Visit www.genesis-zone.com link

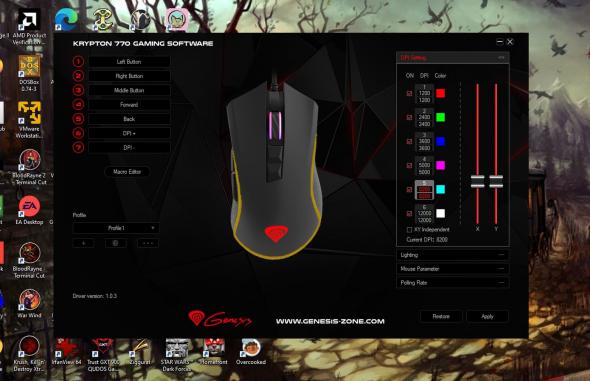330,321
